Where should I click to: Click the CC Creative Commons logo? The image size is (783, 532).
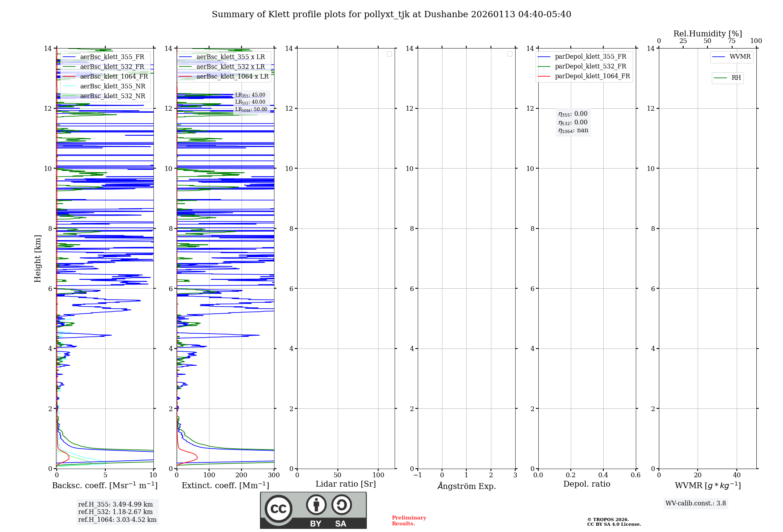click(x=278, y=509)
